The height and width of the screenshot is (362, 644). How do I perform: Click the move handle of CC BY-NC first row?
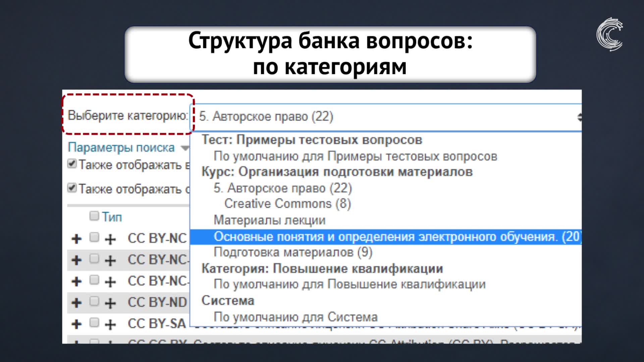[76, 239]
